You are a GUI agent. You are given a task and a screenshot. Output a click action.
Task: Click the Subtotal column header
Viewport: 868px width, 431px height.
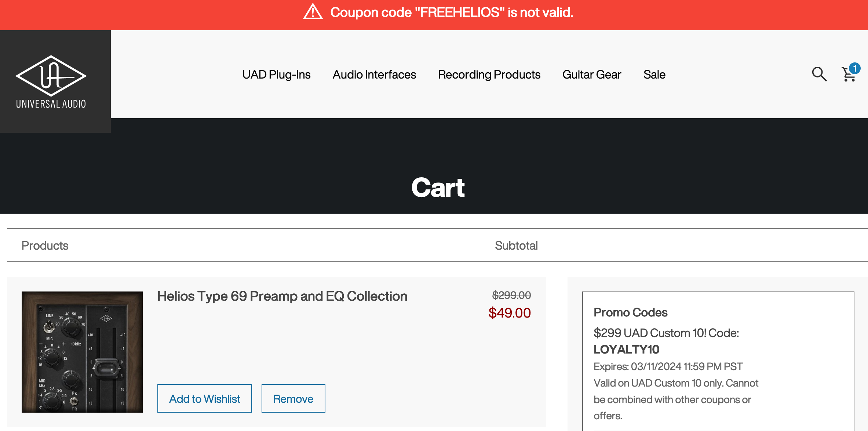coord(516,246)
